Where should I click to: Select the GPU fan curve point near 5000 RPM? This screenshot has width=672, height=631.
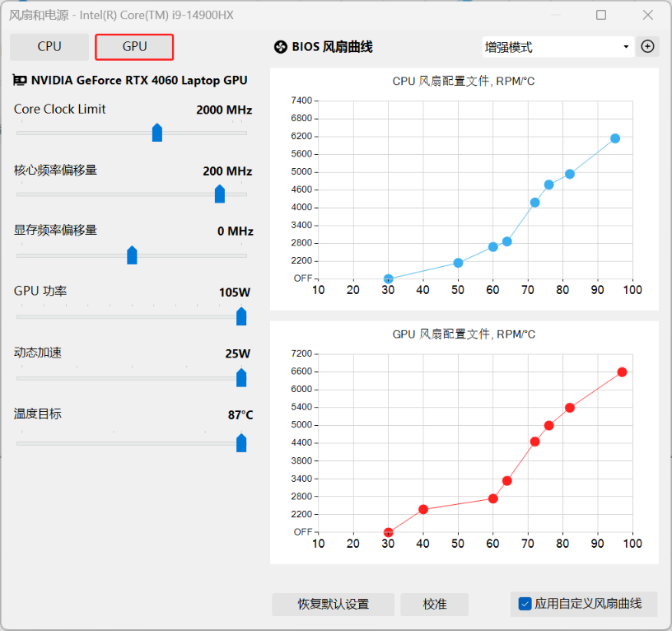click(x=549, y=426)
